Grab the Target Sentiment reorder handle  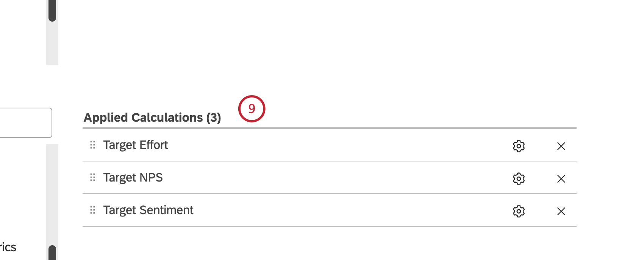(92, 210)
